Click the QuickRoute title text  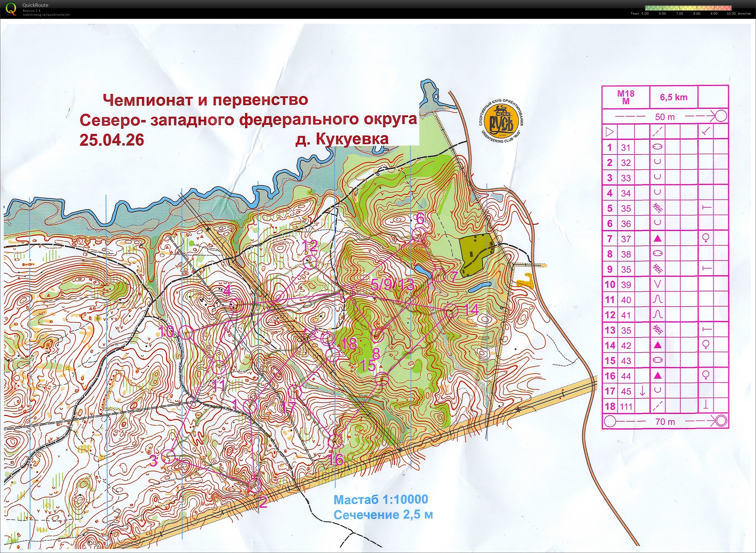tap(35, 5)
